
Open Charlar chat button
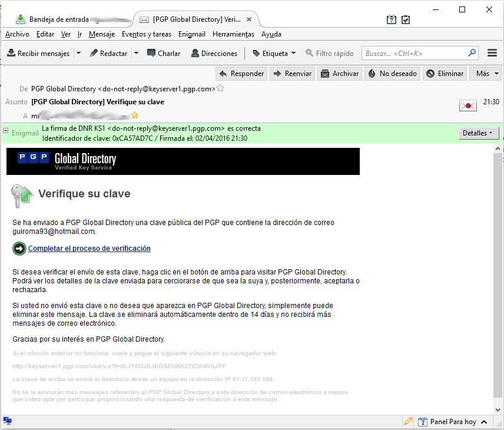[x=164, y=54]
